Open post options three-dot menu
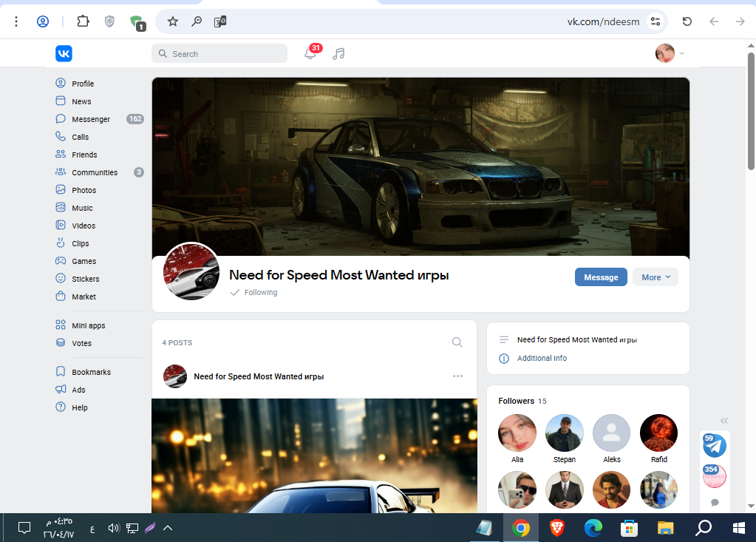 [x=457, y=376]
